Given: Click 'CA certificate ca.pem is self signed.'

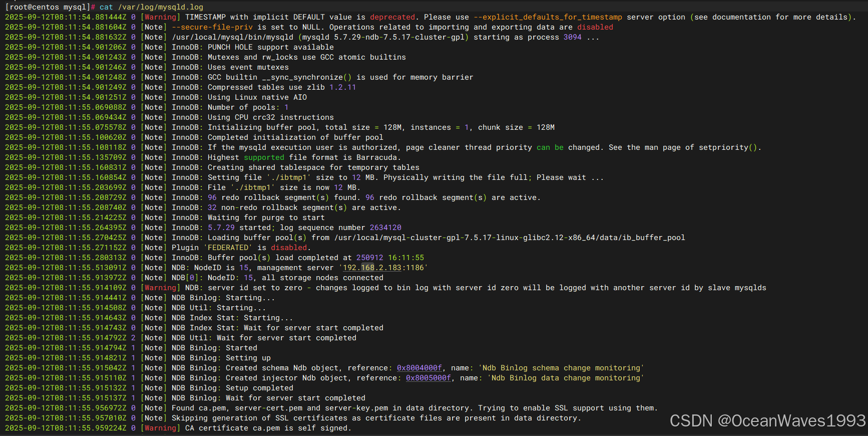Looking at the screenshot, I should [268, 428].
